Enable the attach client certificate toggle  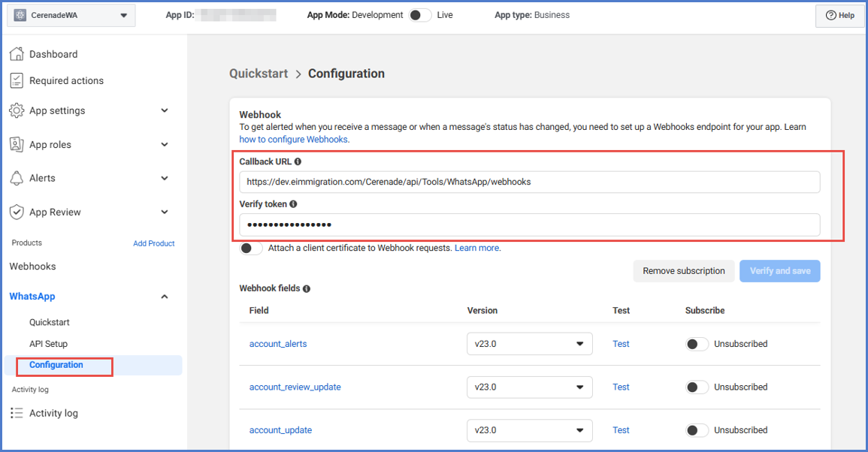pyautogui.click(x=251, y=248)
